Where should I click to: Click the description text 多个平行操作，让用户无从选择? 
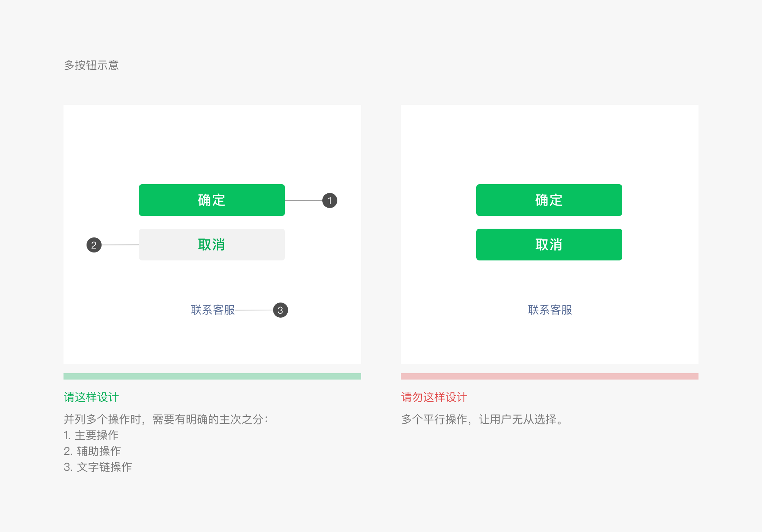point(482,420)
